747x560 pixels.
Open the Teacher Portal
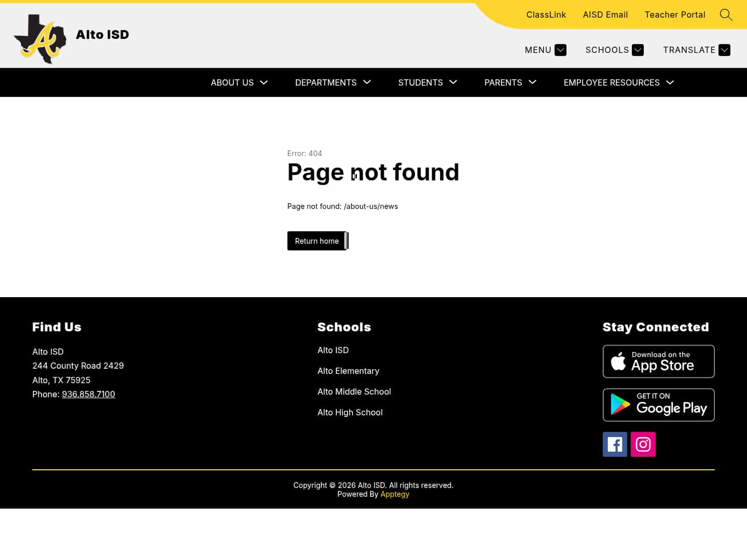(x=675, y=15)
